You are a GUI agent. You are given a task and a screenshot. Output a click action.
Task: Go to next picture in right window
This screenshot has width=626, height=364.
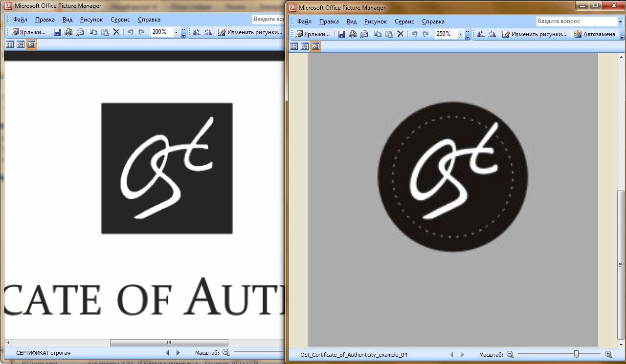click(x=462, y=355)
